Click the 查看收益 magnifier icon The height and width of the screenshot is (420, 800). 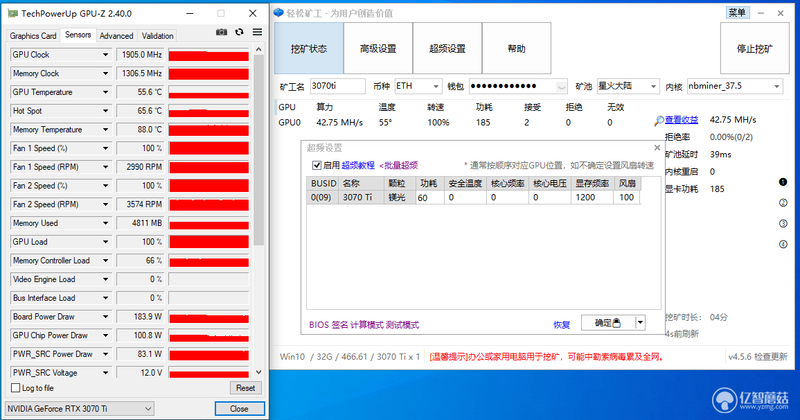[x=659, y=120]
